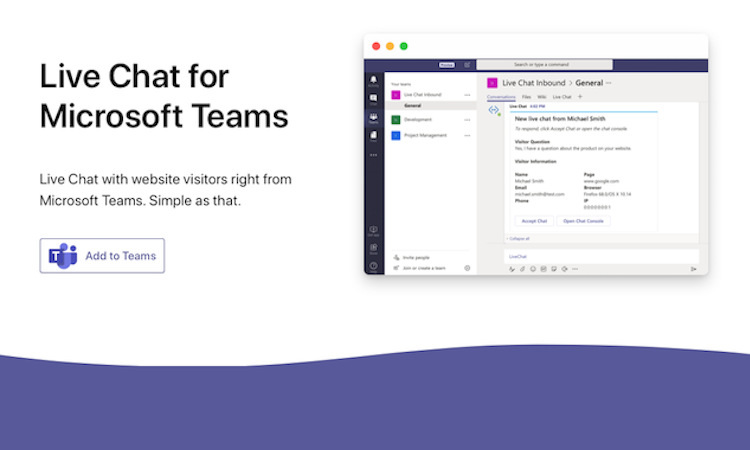Viewport: 750px width, 450px height.
Task: Open more options for Development team
Action: point(467,120)
